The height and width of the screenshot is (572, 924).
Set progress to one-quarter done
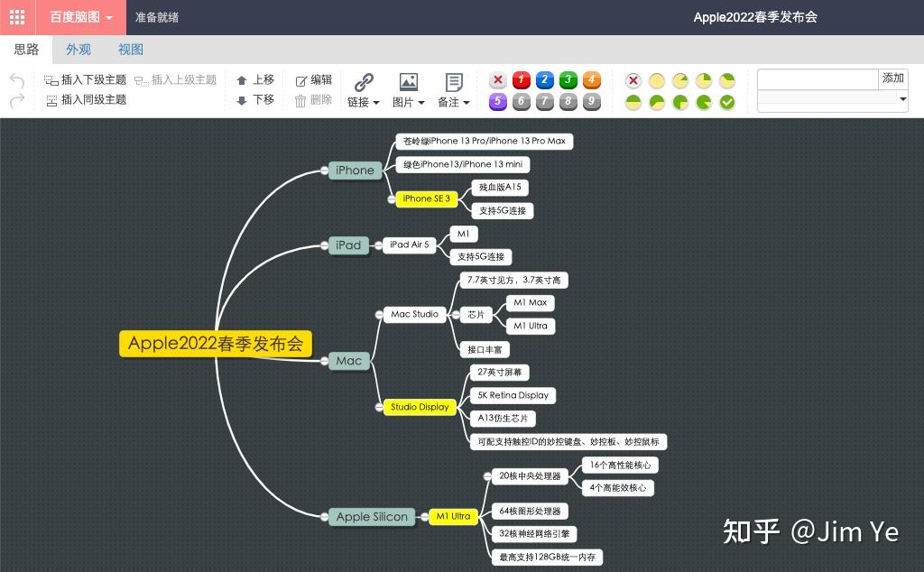coord(704,80)
